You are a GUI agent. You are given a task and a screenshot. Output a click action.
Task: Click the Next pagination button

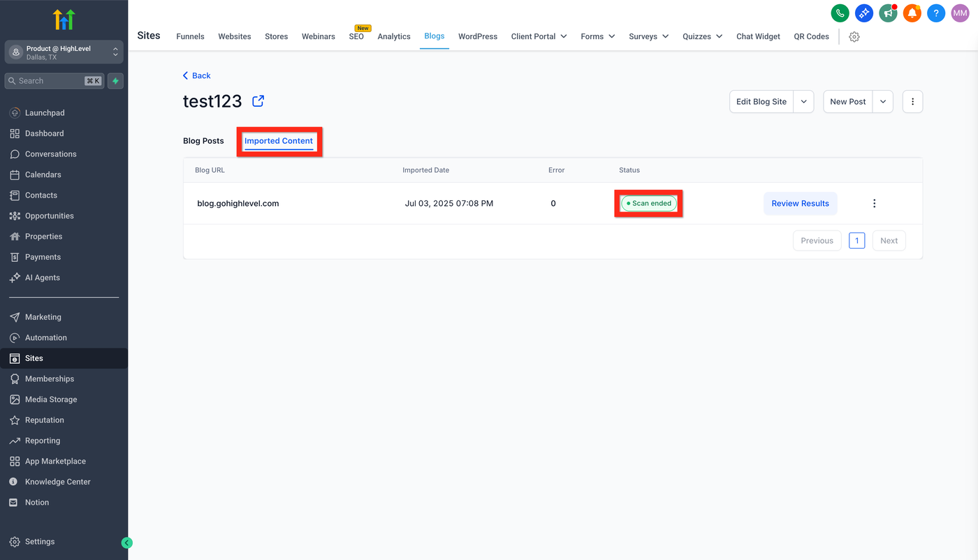click(x=889, y=241)
